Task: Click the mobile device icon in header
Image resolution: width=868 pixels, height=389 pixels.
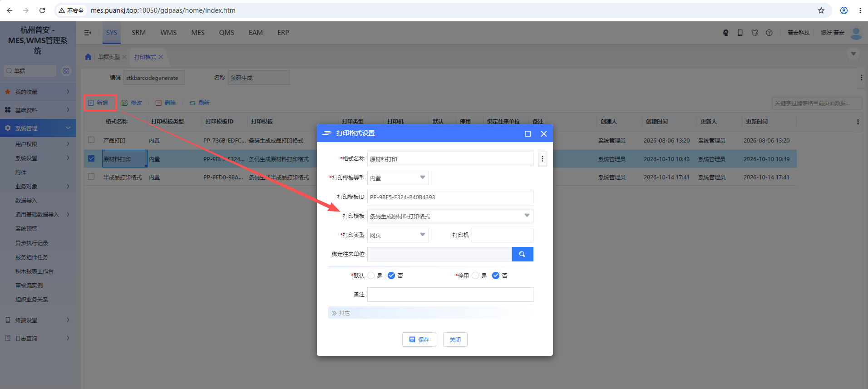Action: 740,33
